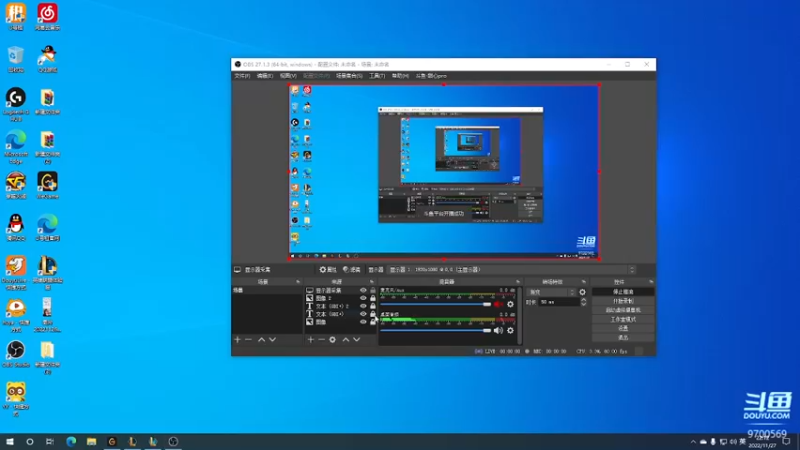Remove selected source with minus icon

[321, 339]
